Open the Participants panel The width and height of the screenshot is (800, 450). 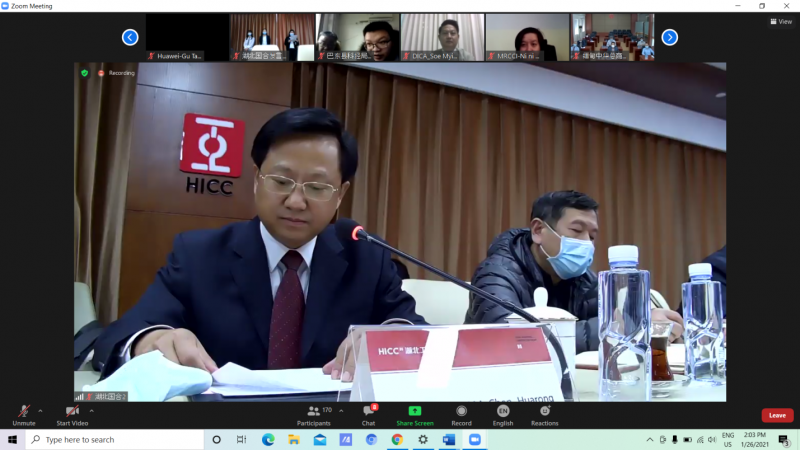click(314, 412)
